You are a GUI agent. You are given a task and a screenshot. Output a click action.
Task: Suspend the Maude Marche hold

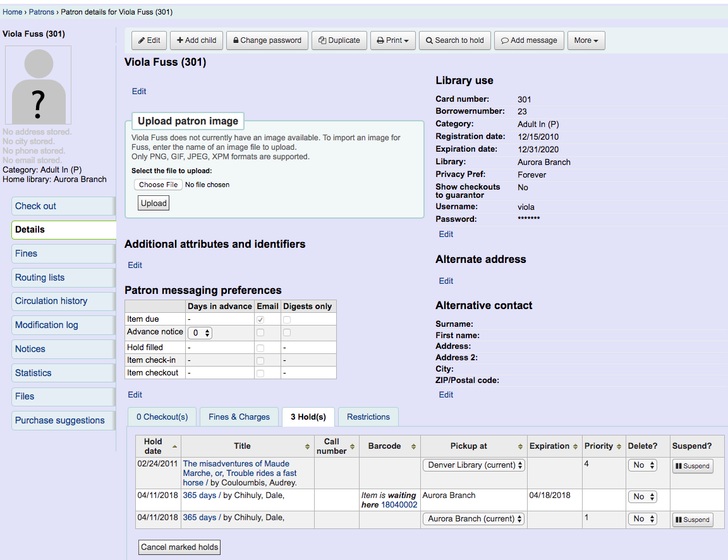tap(692, 466)
